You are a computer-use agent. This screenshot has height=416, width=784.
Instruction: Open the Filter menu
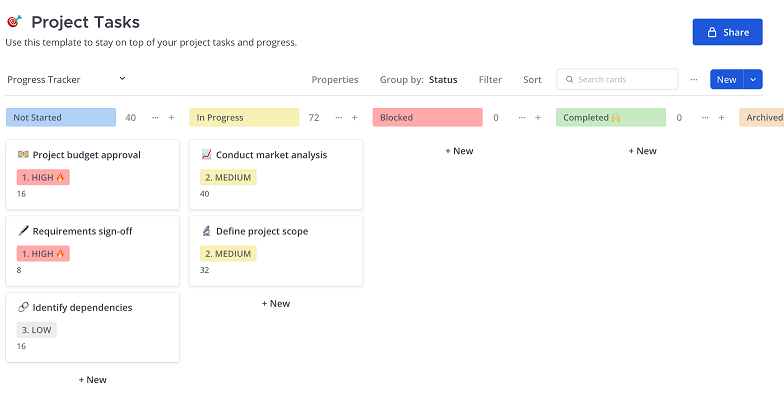tap(490, 80)
